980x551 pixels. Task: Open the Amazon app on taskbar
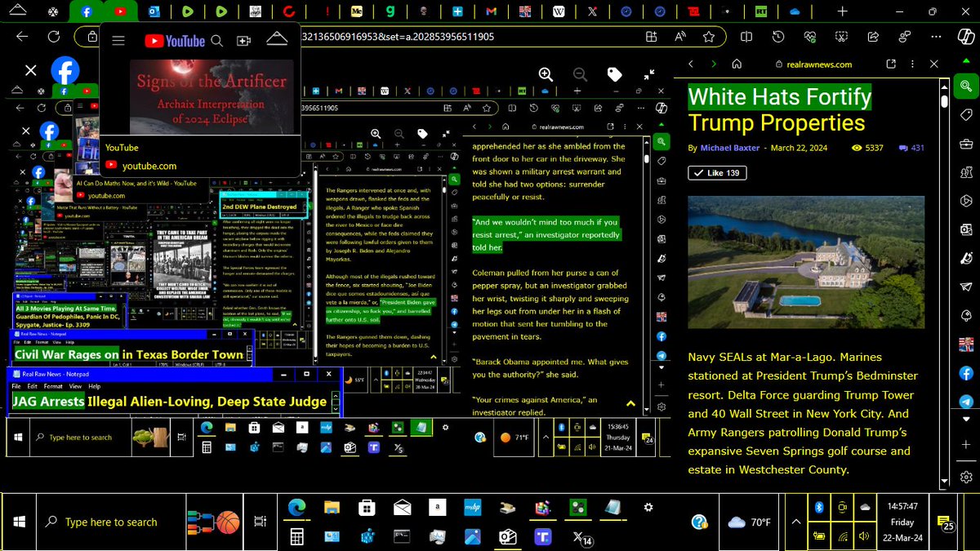[x=439, y=508]
